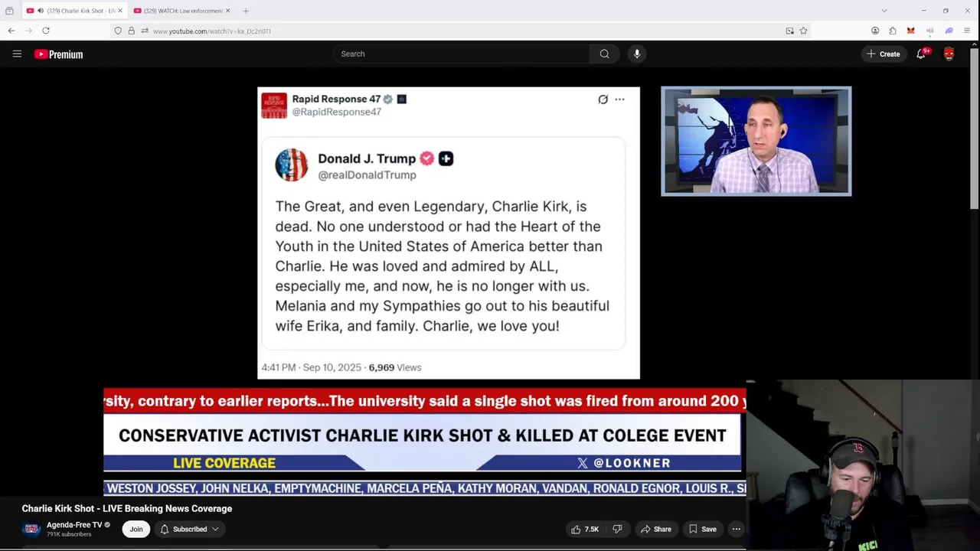Click the tweet refresh/Grok icon
980x551 pixels.
coord(603,99)
